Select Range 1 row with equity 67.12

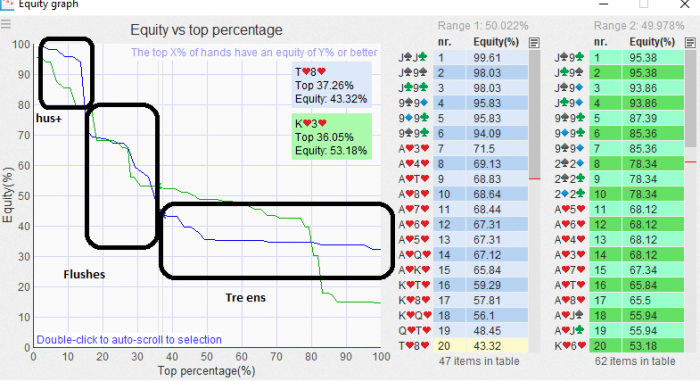[x=462, y=255]
